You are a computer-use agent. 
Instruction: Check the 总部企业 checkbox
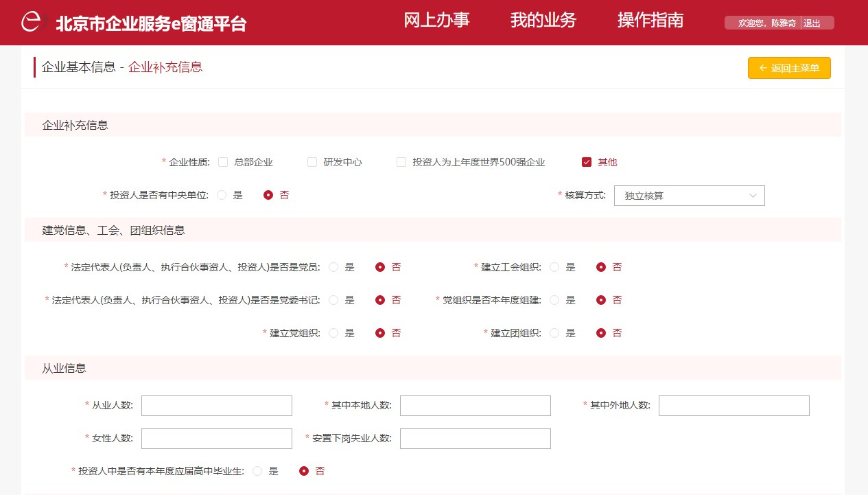tap(223, 162)
